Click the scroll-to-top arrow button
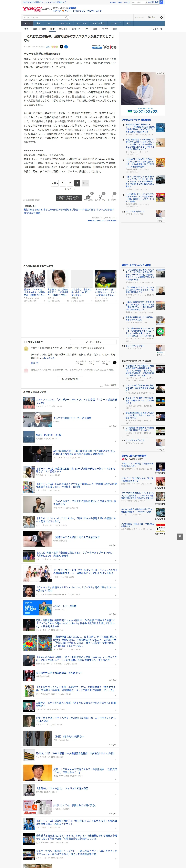The width and height of the screenshot is (186, 868). (180, 537)
